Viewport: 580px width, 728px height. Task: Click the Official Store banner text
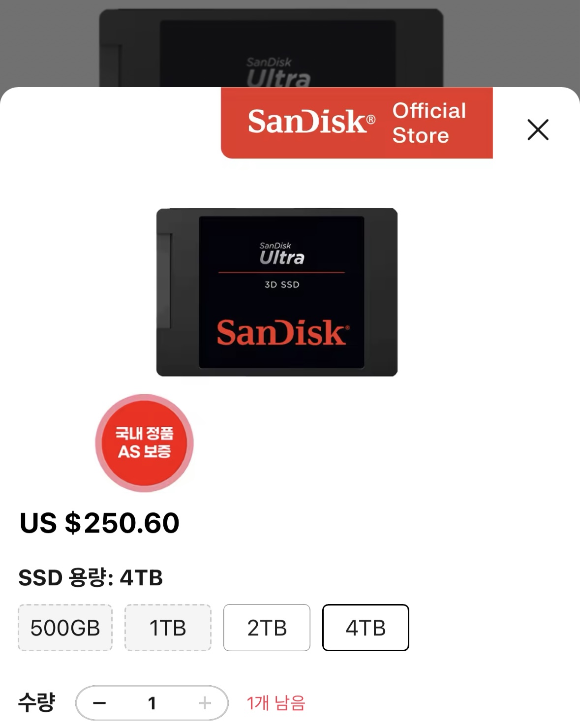pos(429,123)
